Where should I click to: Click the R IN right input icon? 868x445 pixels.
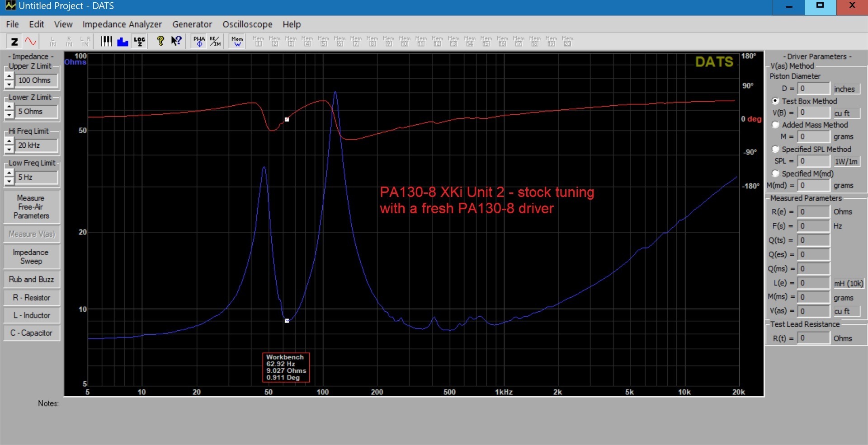pyautogui.click(x=69, y=42)
